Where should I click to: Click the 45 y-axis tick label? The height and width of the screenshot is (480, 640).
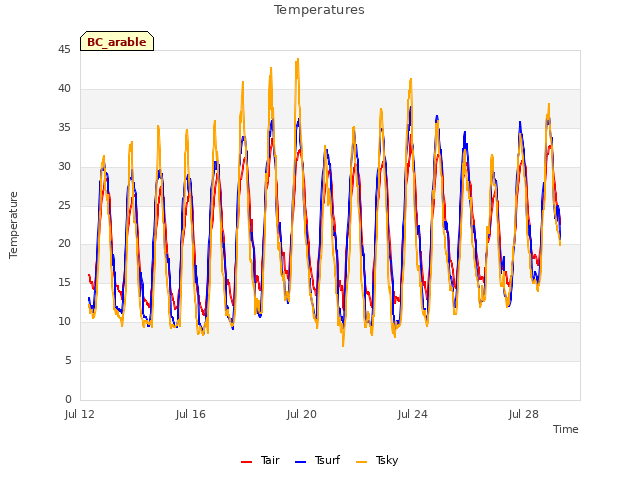pyautogui.click(x=64, y=49)
